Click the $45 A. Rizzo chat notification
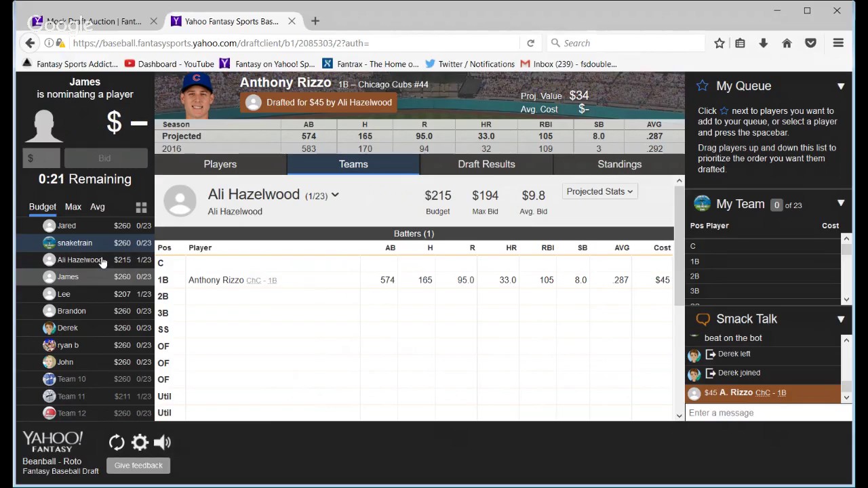The image size is (868, 488). (763, 393)
